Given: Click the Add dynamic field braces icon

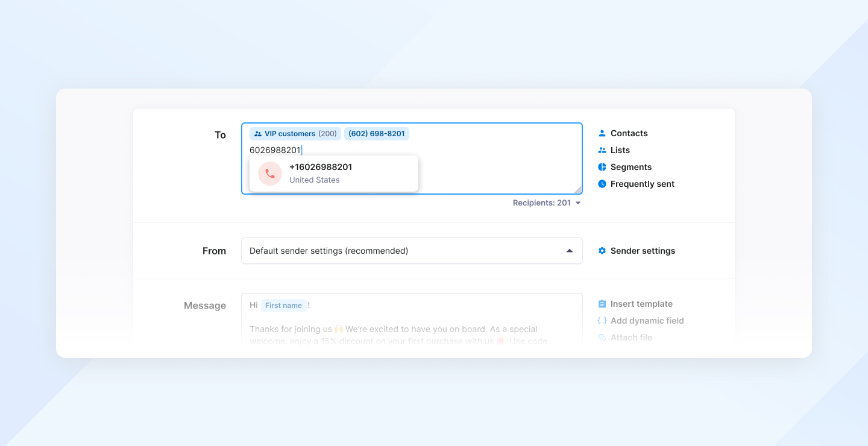Looking at the screenshot, I should click(x=602, y=321).
